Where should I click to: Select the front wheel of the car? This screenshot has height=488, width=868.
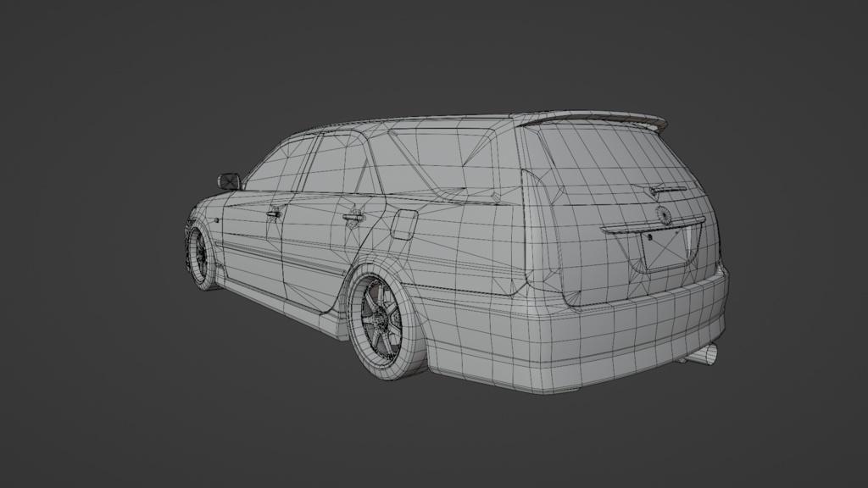point(201,258)
